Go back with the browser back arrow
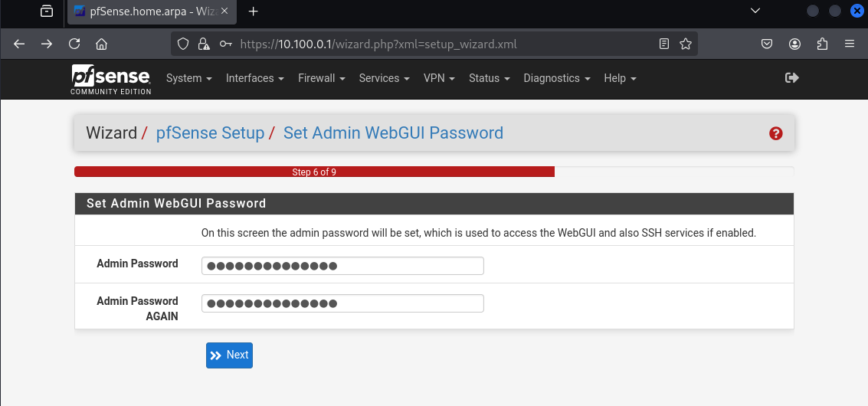This screenshot has height=406, width=868. pos(19,44)
